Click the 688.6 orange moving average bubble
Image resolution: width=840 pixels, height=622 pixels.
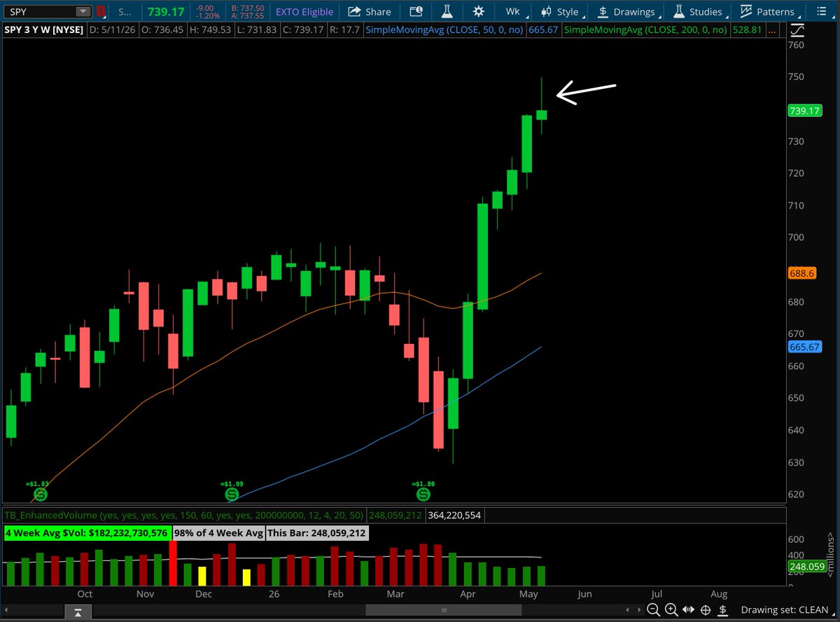[803, 275]
